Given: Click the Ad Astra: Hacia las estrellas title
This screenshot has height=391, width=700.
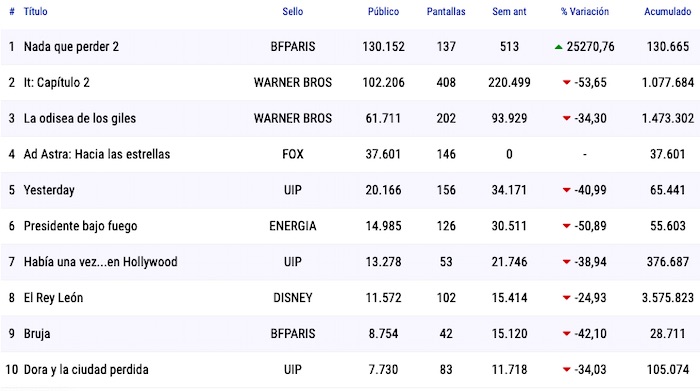Looking at the screenshot, I should 97,154.
